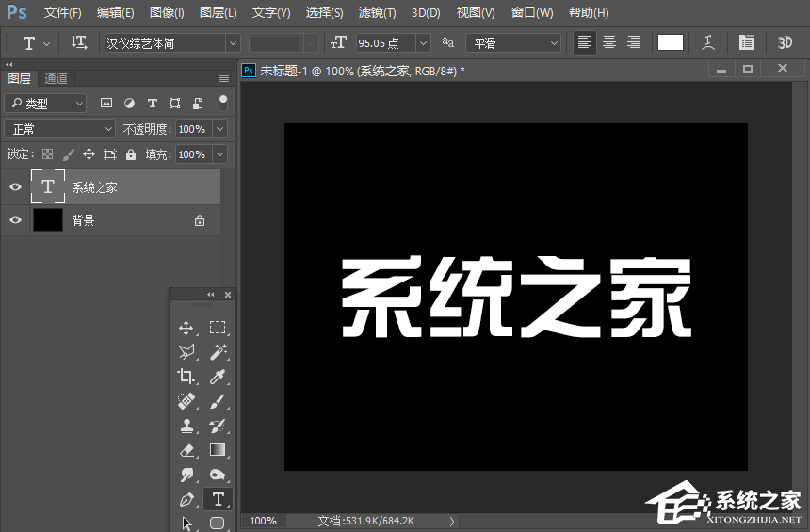Select the Rectangular Marquee tool
810x532 pixels.
pyautogui.click(x=218, y=328)
